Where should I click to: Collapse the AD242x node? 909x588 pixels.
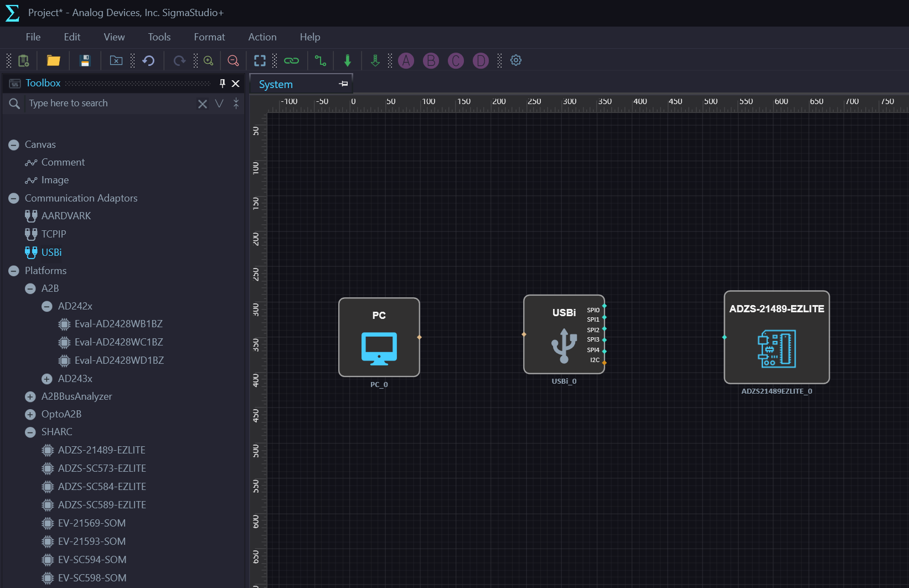(47, 307)
